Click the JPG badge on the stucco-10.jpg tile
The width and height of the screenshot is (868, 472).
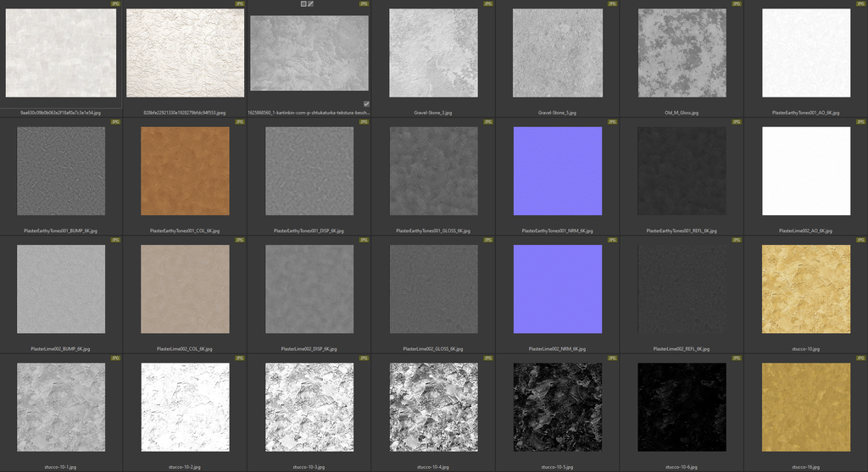(860, 240)
